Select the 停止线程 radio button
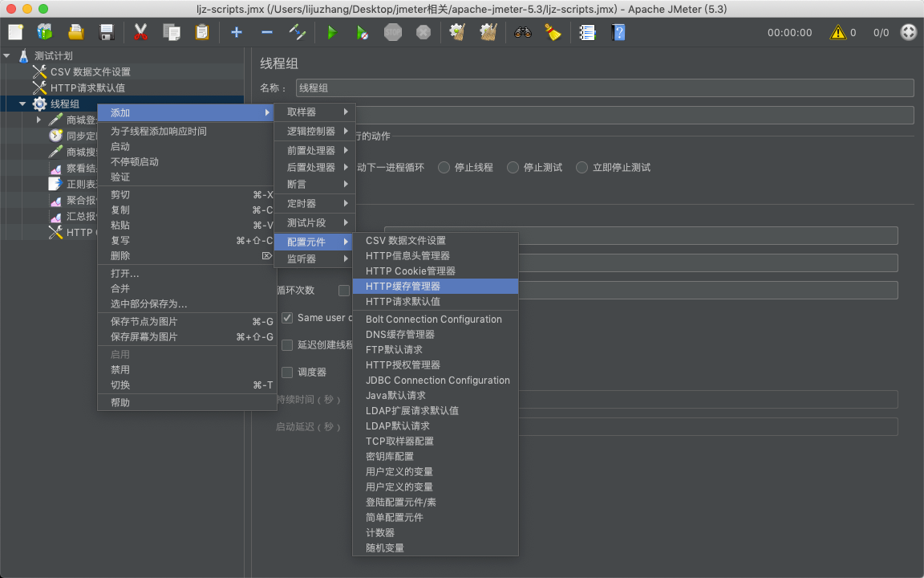Screen dimensions: 924x578 (444, 168)
